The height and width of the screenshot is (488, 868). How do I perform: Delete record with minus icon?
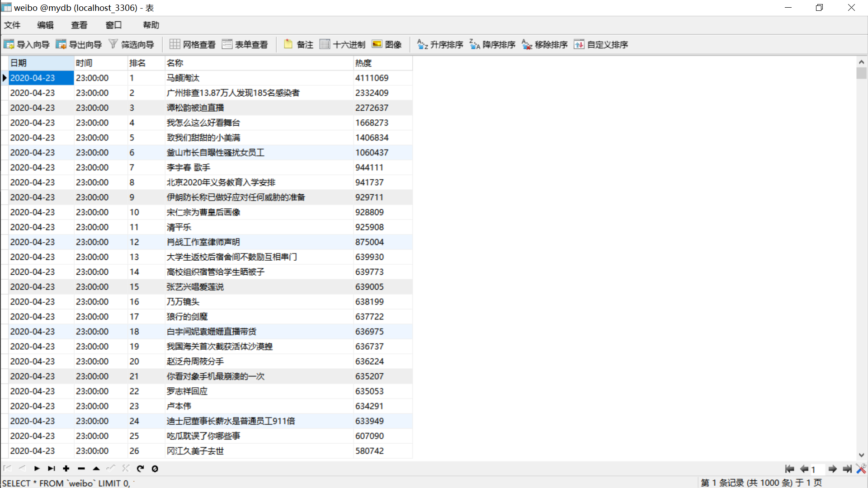click(81, 469)
